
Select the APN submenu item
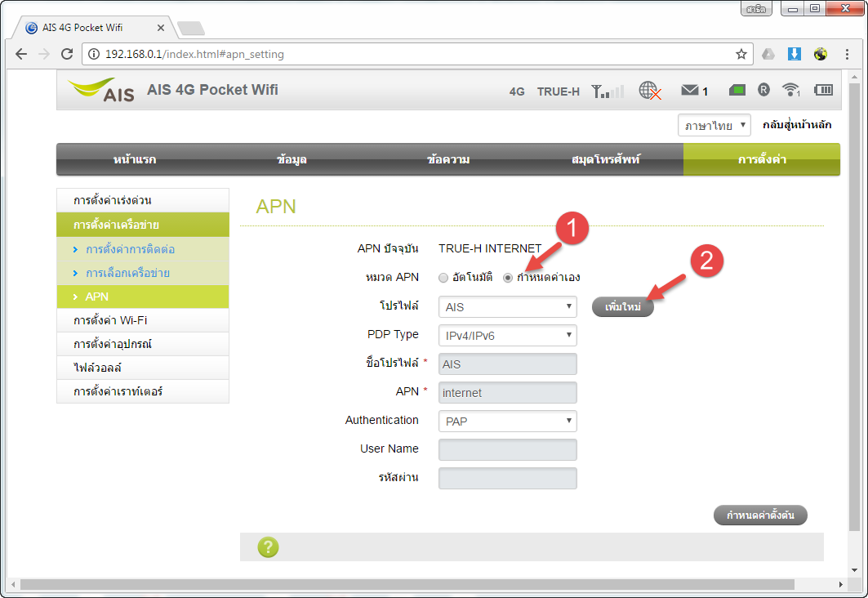coord(143,297)
